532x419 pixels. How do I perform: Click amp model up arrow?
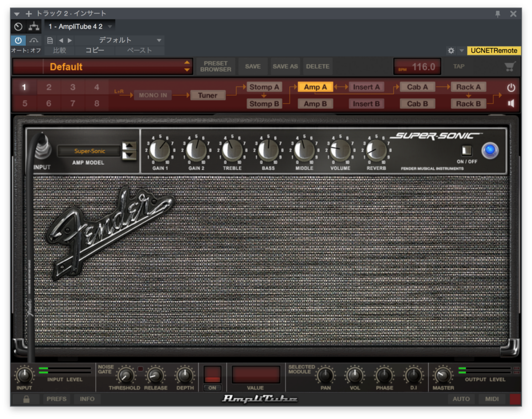click(129, 145)
